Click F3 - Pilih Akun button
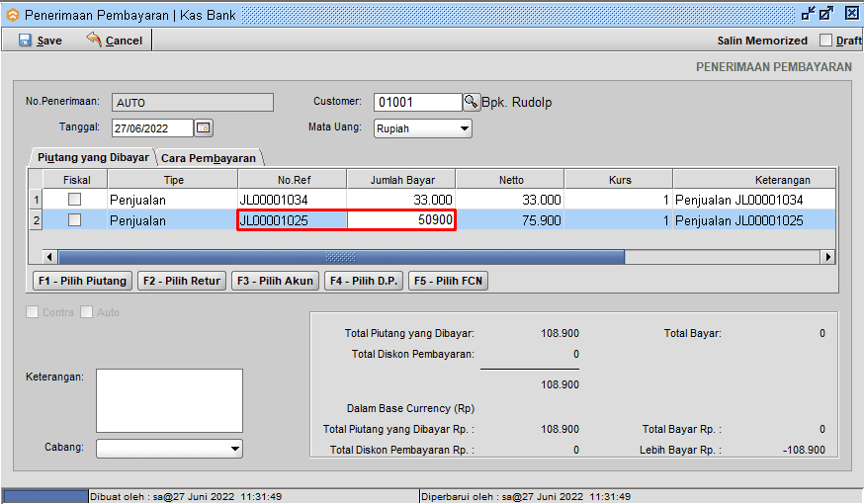Viewport: 864px width, 504px height. [275, 281]
